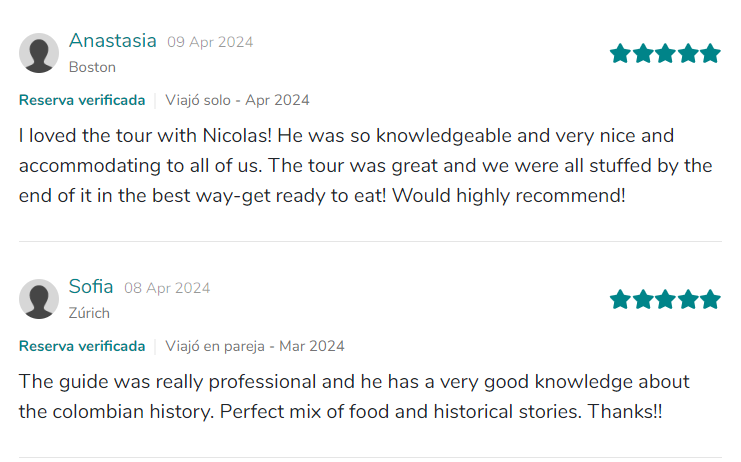Click last star of Anastasia's rating

(710, 53)
